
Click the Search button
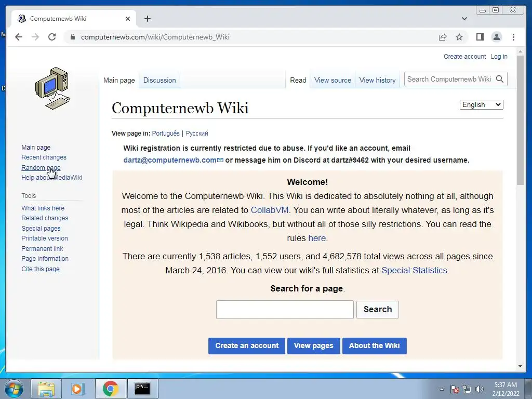(x=378, y=310)
